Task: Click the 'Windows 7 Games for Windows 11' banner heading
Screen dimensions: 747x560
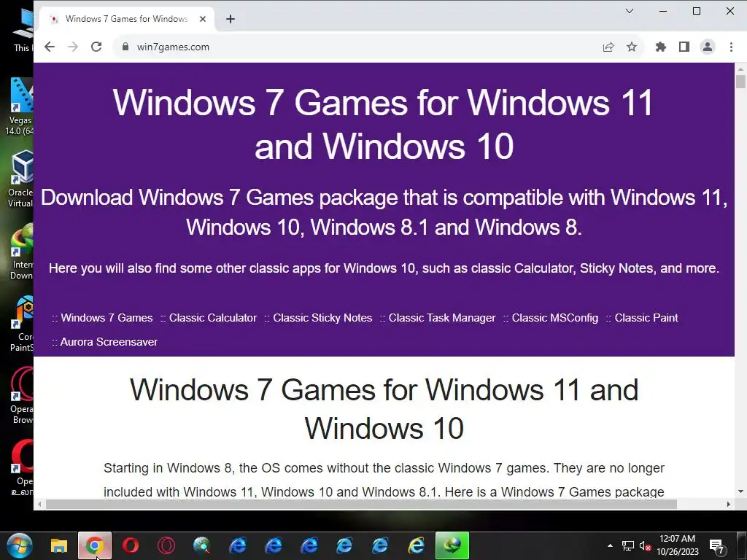Action: pos(384,124)
